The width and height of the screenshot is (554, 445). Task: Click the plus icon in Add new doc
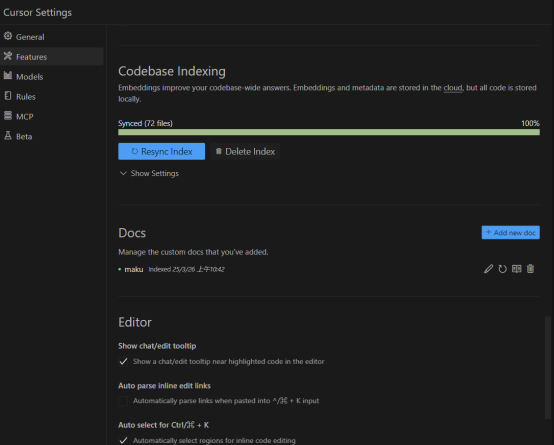[x=489, y=232]
